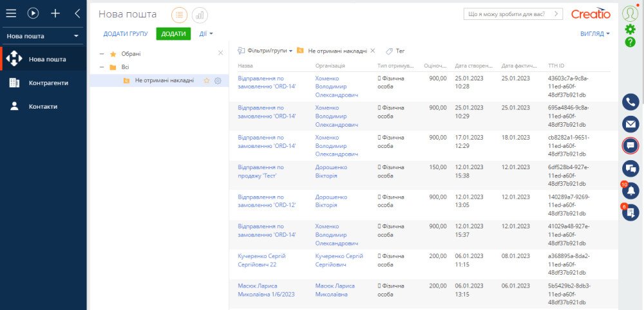Click the run process play icon
This screenshot has height=310, width=644.
pos(33,14)
